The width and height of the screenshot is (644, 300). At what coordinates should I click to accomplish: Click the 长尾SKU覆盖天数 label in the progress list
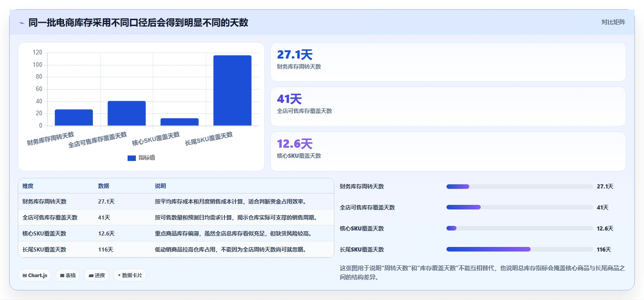[362, 250]
